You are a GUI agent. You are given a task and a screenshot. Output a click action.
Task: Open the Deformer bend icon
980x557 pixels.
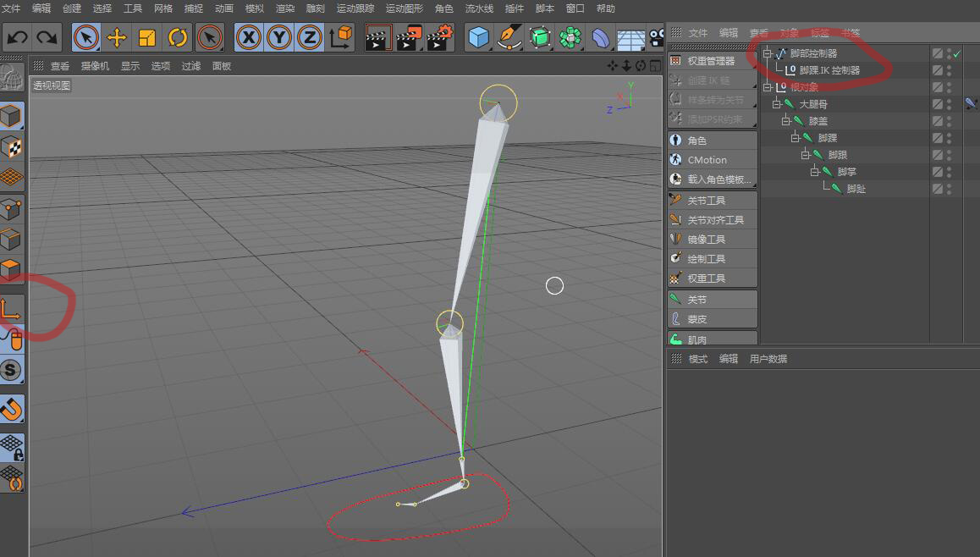(x=601, y=39)
